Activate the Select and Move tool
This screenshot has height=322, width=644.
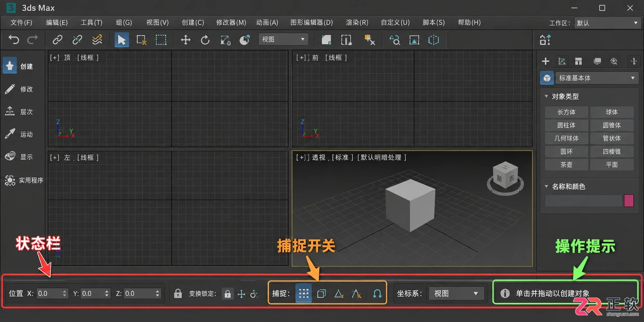186,40
